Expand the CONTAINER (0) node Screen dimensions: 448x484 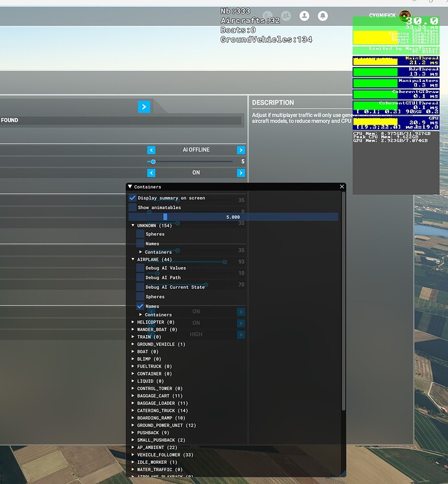point(133,374)
